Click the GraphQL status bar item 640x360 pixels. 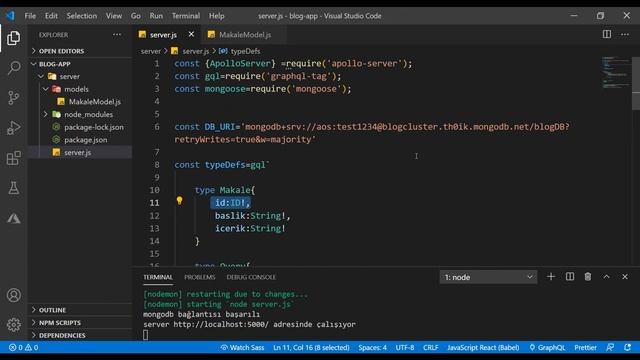[x=547, y=347]
